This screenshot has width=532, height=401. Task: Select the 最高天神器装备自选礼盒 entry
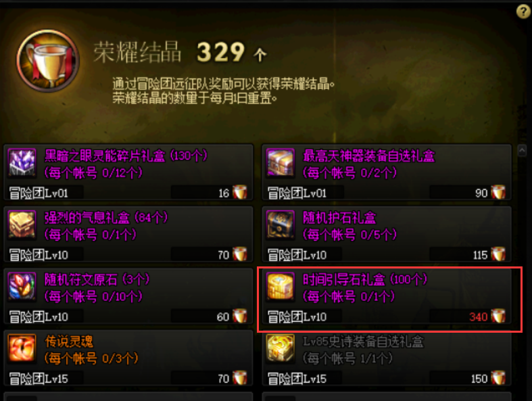(x=387, y=172)
